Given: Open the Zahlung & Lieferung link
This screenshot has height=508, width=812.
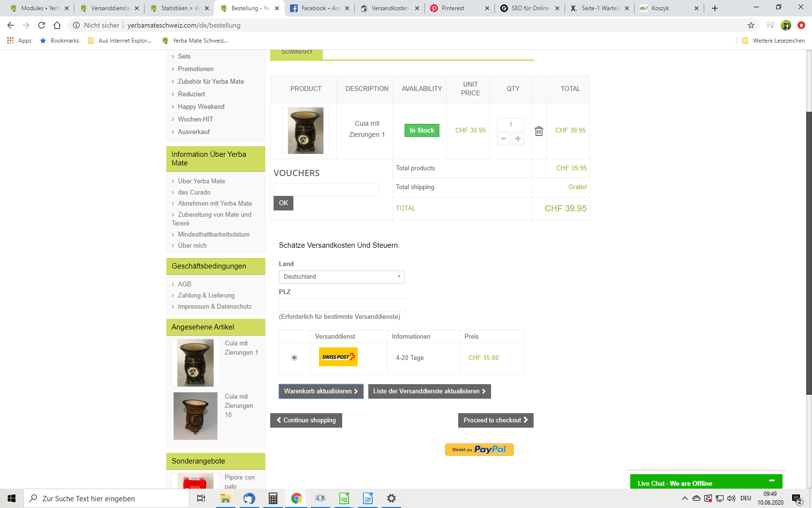Looking at the screenshot, I should point(206,295).
